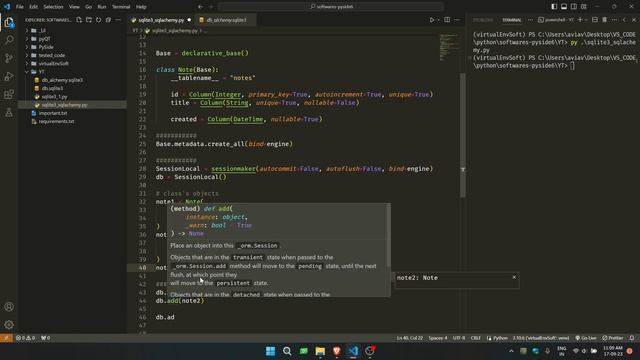640x360 pixels.
Task: Show hidden system tray icons
Action: click(511, 351)
